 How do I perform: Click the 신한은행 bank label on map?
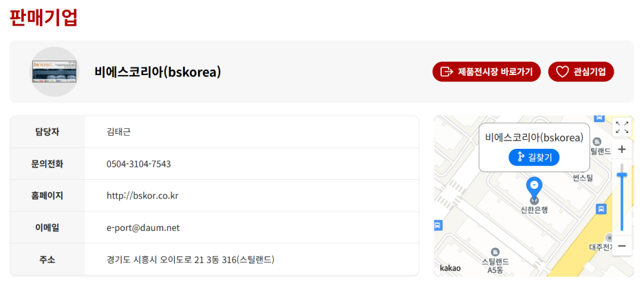534,210
